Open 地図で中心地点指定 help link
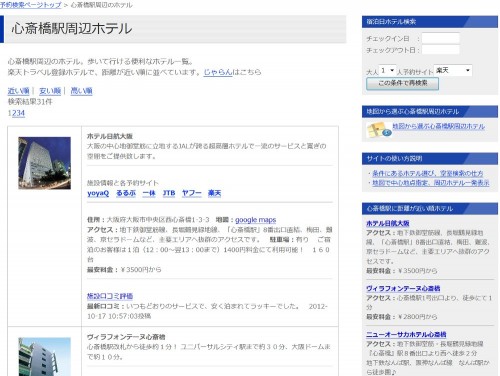The width and height of the screenshot is (500, 376). [431, 183]
